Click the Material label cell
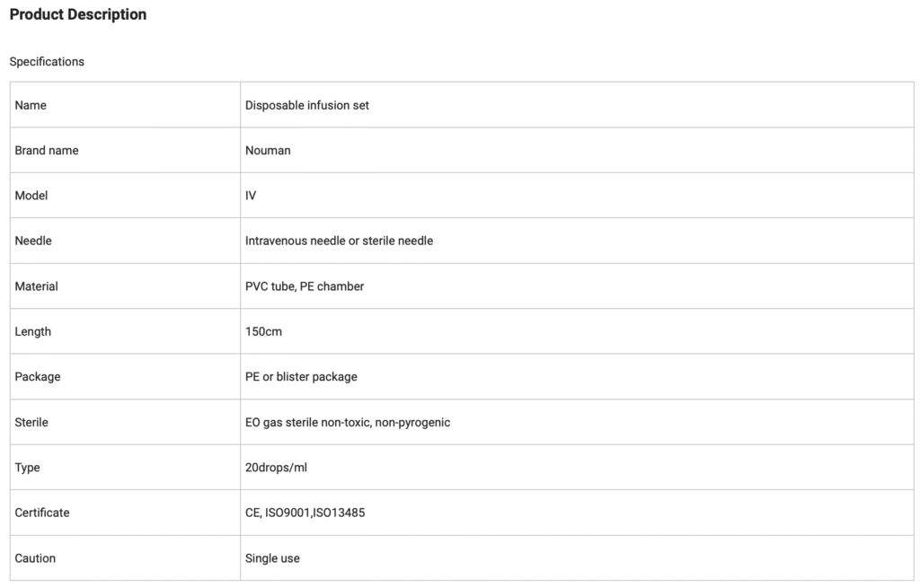920x588 pixels. click(36, 286)
